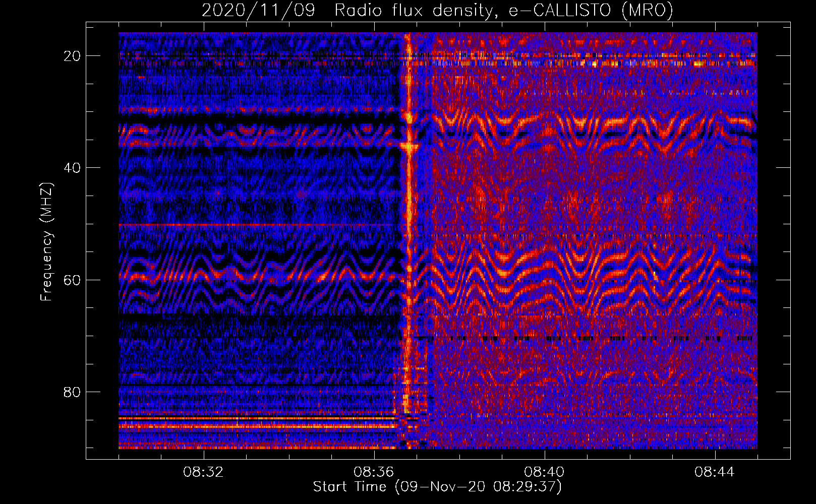Click the 'Frequency (MHZ)' axis label
The height and width of the screenshot is (504, 816).
point(46,242)
